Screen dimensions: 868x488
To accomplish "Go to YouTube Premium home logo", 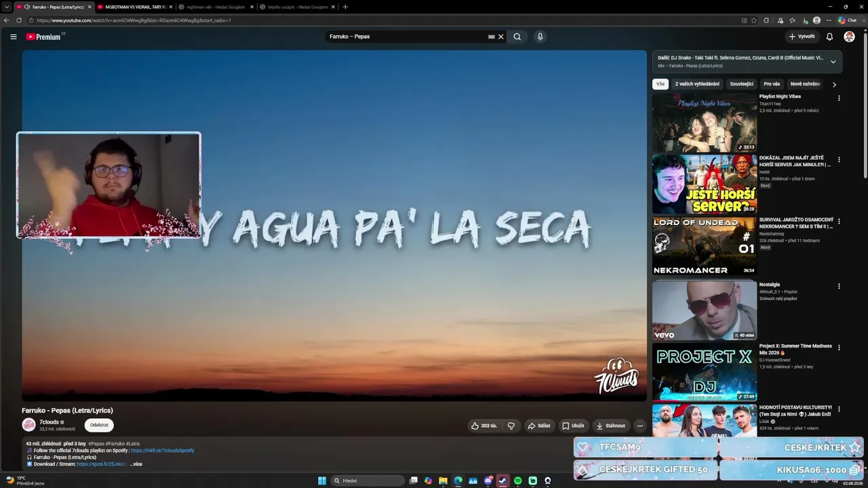I will click(45, 37).
